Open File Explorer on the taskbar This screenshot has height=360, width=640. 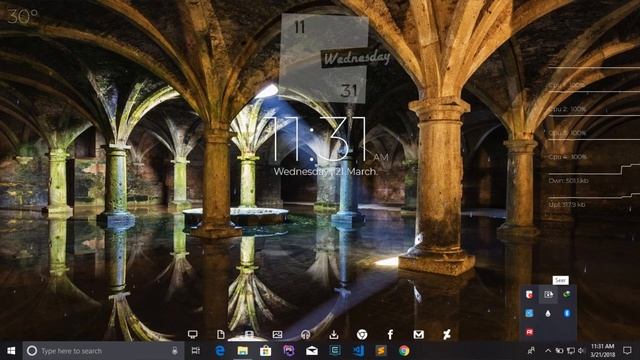coord(243,351)
